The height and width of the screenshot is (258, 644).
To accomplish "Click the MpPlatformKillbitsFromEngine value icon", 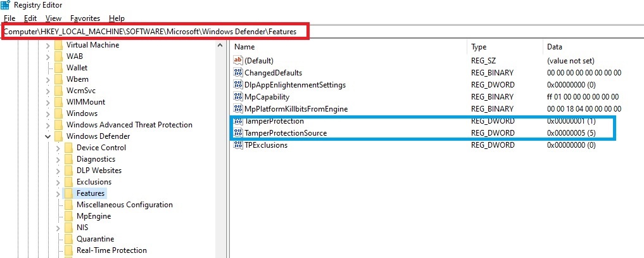I will [x=238, y=109].
